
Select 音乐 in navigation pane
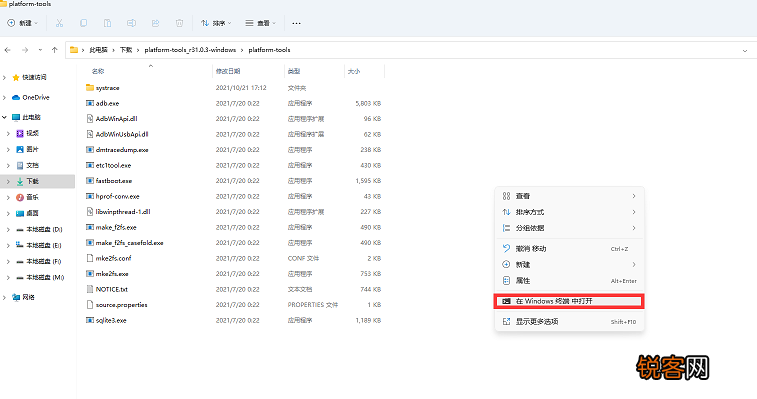[28, 197]
